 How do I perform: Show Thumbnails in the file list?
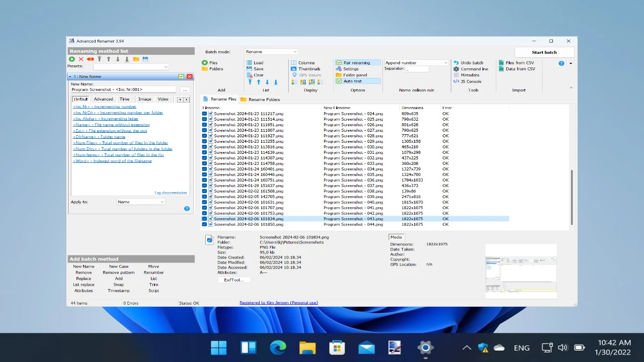pyautogui.click(x=305, y=69)
